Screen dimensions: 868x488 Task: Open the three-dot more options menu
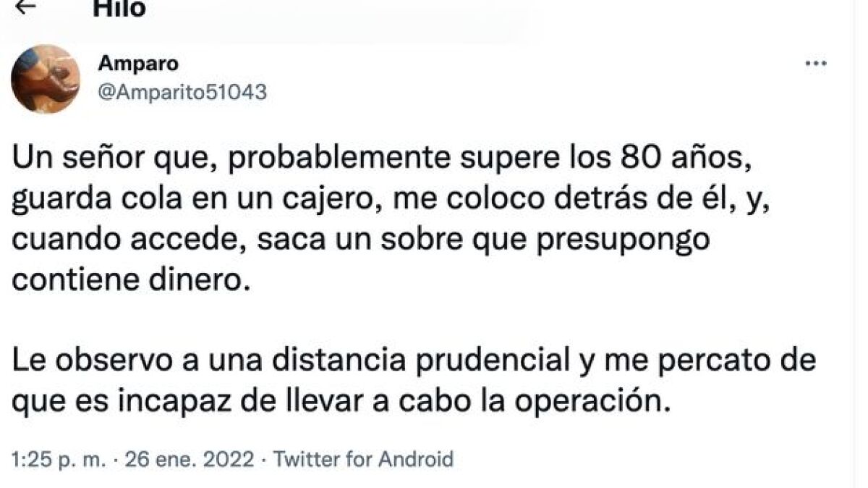(816, 64)
